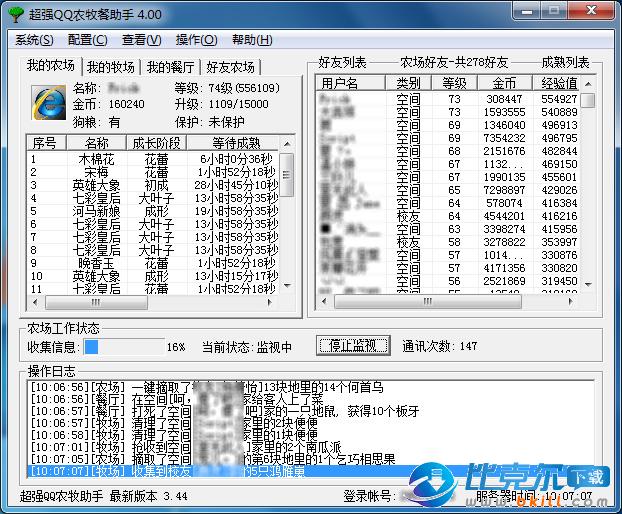Open the 操作(O) menu
622x514 pixels.
click(x=196, y=40)
